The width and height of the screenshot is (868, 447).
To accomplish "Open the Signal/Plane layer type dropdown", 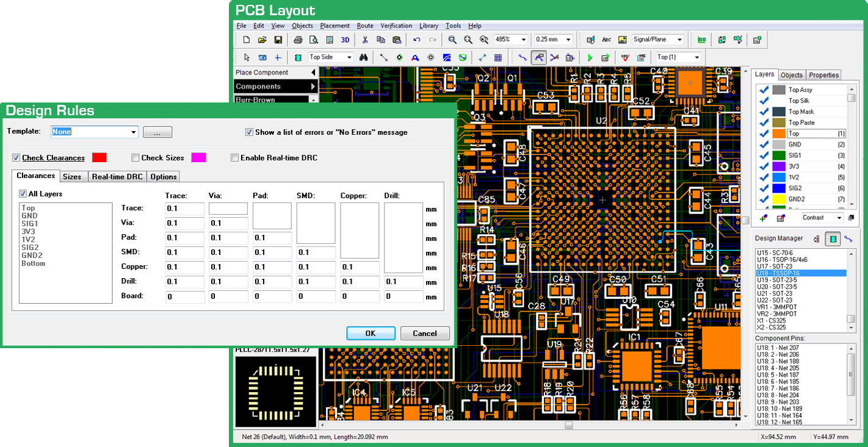I will click(x=679, y=40).
